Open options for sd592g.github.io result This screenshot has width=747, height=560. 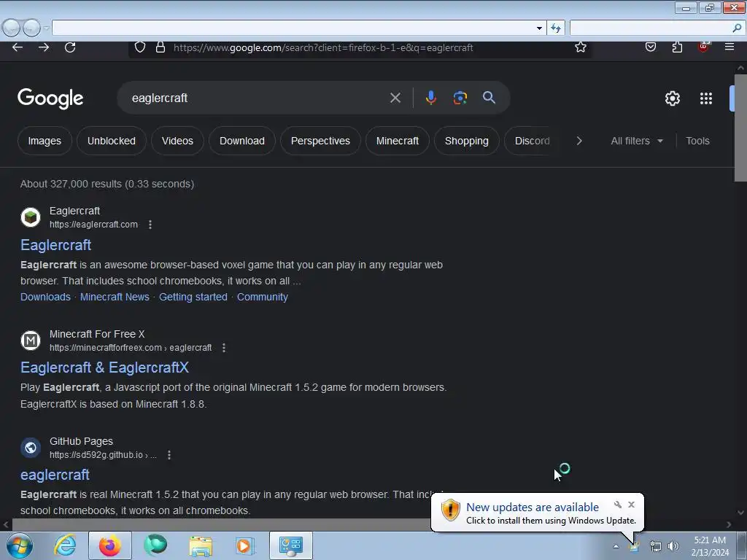point(169,455)
